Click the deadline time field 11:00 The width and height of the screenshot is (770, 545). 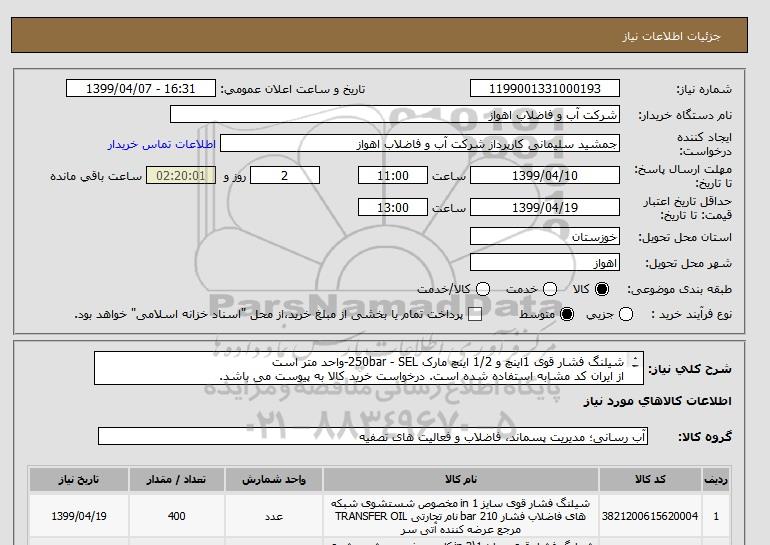(x=393, y=175)
